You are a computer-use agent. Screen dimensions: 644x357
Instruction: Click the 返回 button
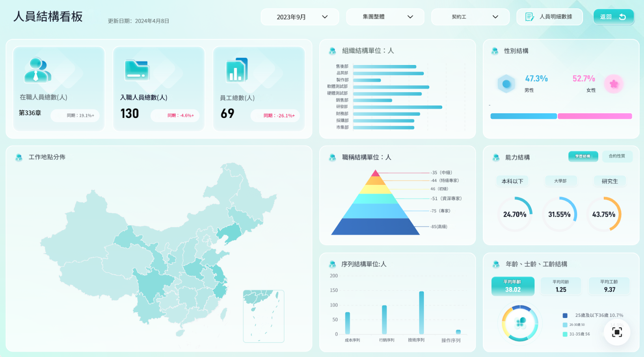tap(613, 17)
